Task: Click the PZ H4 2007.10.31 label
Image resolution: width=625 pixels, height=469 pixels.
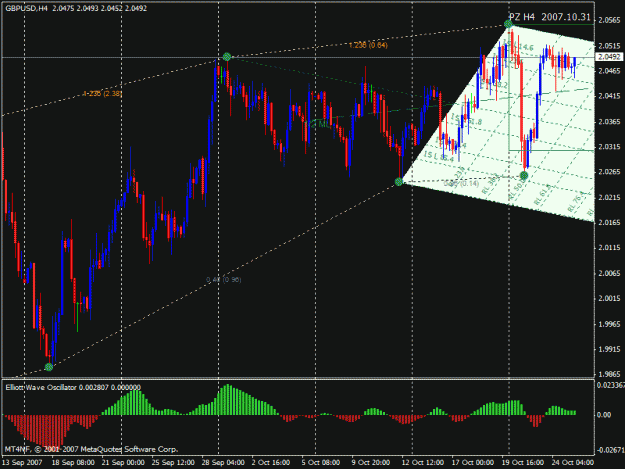Action: click(549, 17)
